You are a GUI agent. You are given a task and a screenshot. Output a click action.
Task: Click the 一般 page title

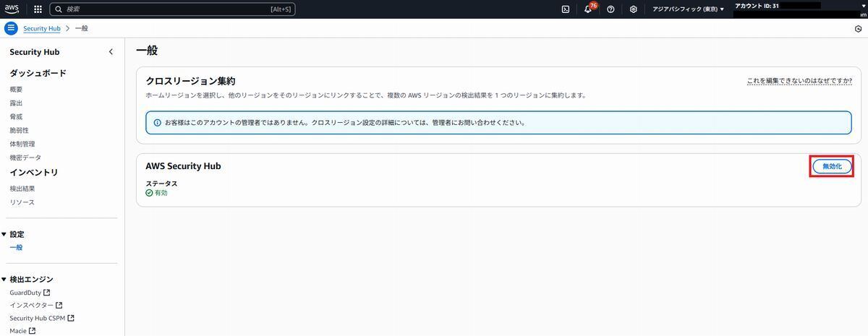click(147, 51)
